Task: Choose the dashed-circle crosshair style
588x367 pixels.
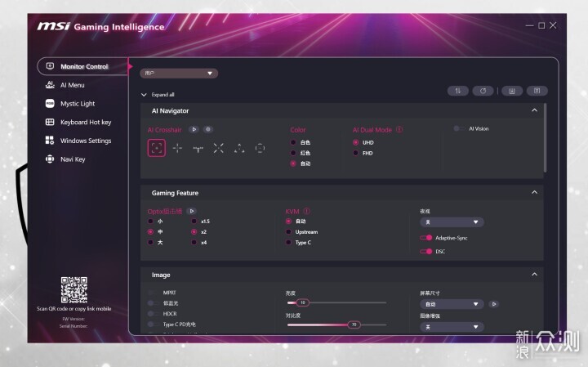Action: coord(260,148)
